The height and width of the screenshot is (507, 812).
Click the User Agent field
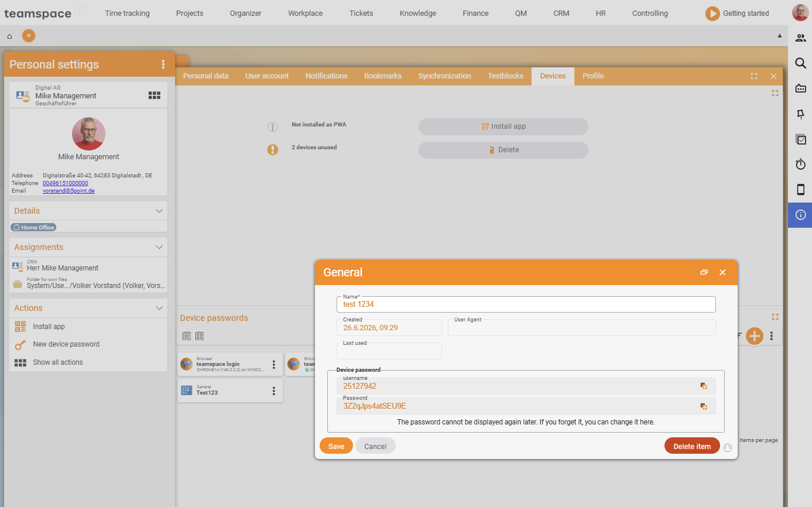tap(581, 328)
